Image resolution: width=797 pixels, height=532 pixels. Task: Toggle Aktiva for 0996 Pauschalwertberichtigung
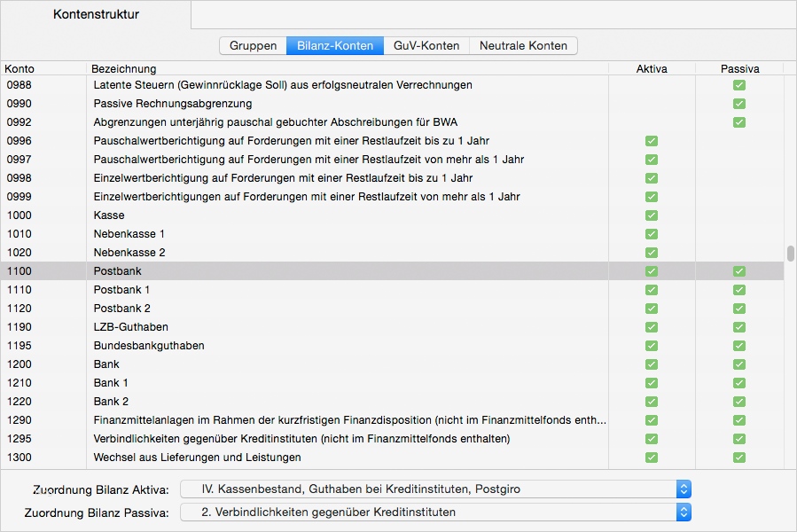click(652, 141)
